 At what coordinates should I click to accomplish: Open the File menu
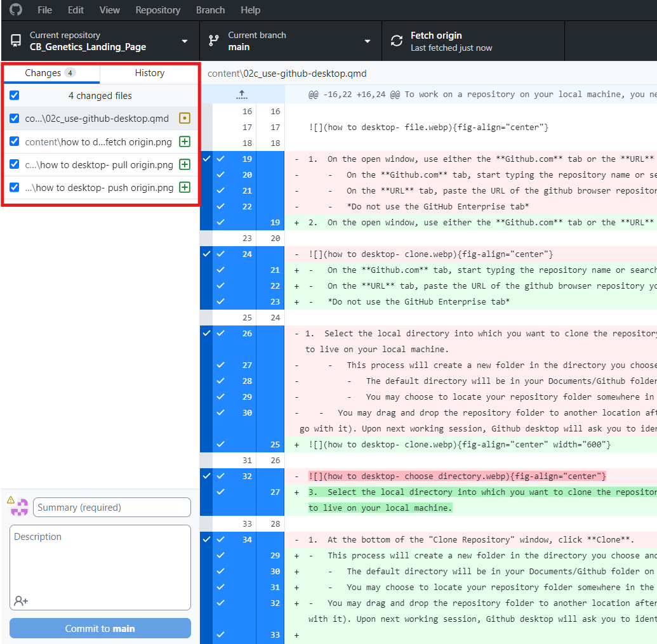(x=44, y=10)
